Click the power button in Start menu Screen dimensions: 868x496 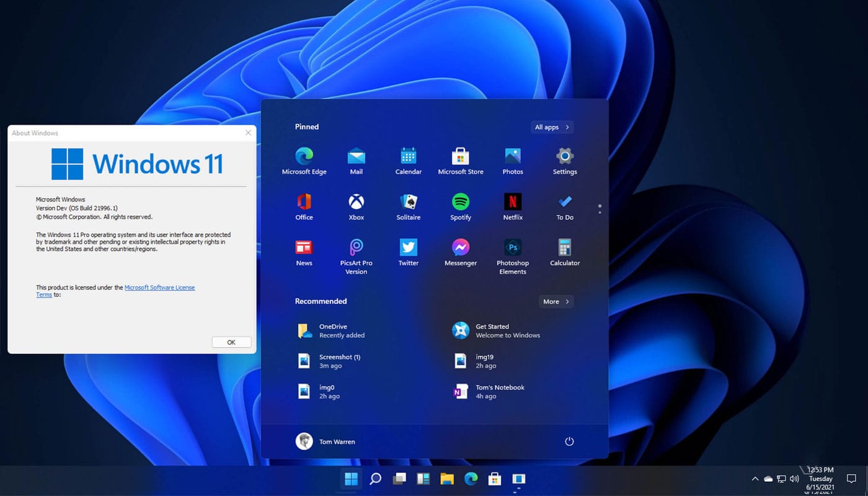[x=569, y=441]
